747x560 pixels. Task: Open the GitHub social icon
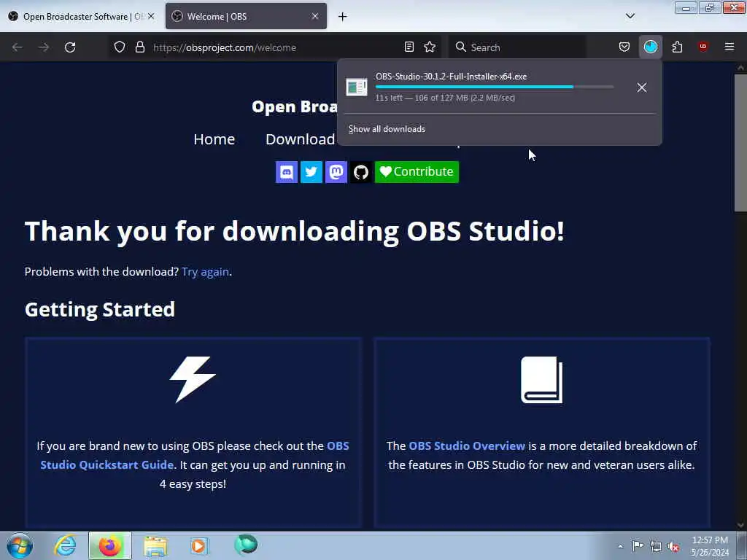tap(360, 172)
